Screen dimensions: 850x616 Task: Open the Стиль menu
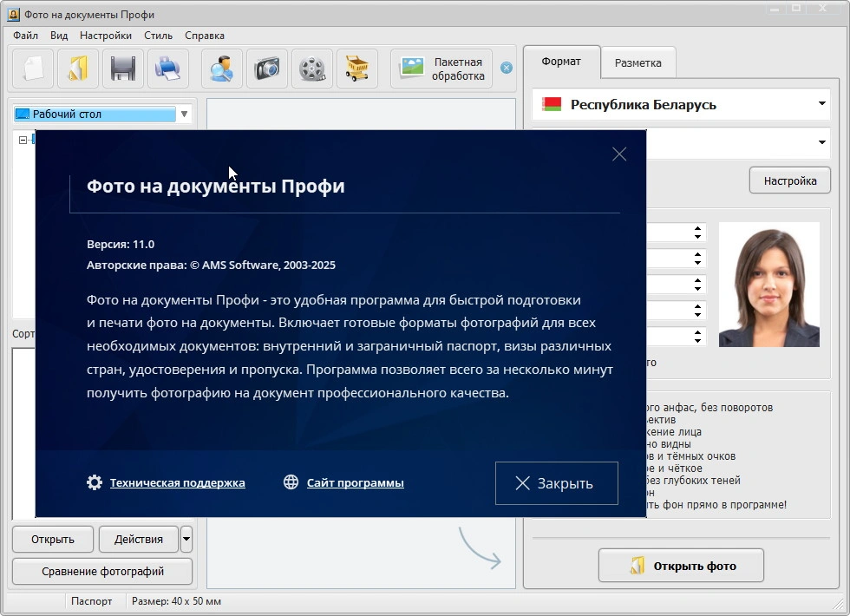[x=158, y=36]
